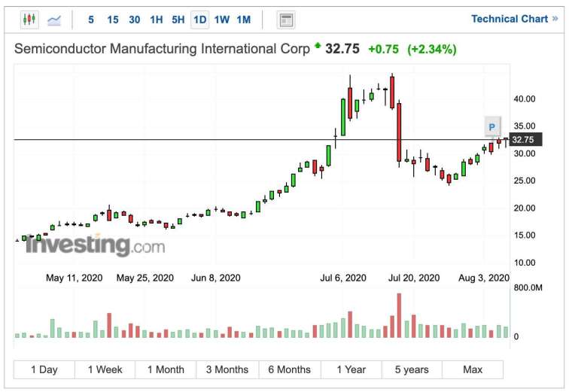This screenshot has width=572, height=392.
Task: Click the 10.00 price axis label
Action: coord(525,263)
